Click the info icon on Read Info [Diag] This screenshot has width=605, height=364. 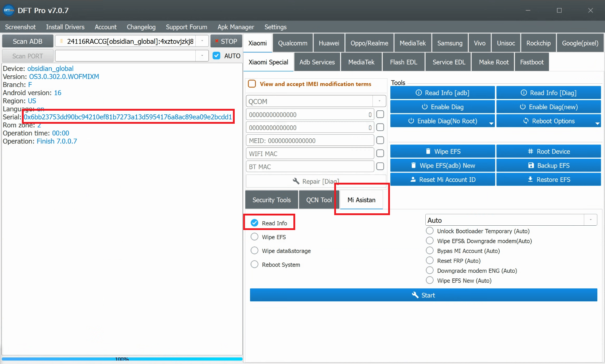tap(524, 93)
